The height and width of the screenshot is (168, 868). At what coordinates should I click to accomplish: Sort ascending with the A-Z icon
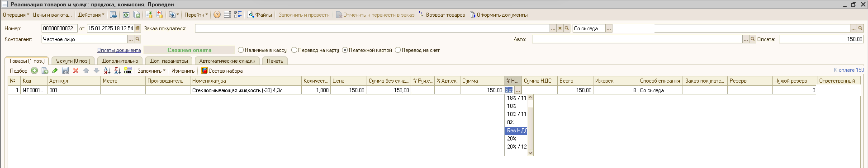(107, 71)
